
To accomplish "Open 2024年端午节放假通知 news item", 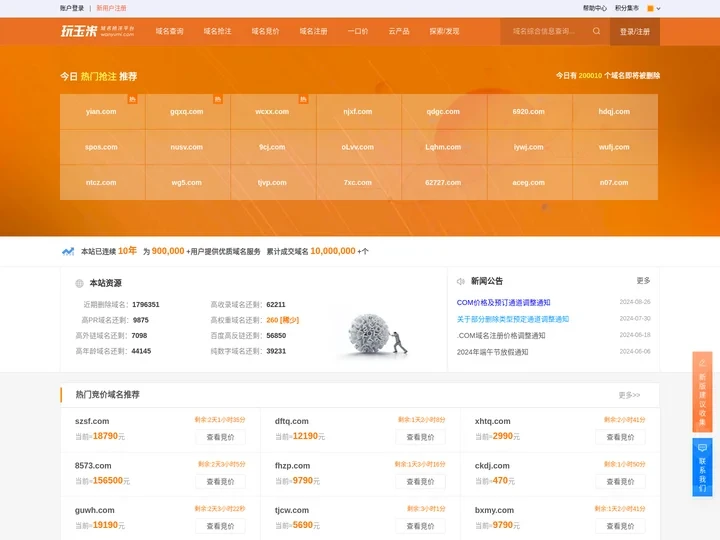I will tap(492, 352).
